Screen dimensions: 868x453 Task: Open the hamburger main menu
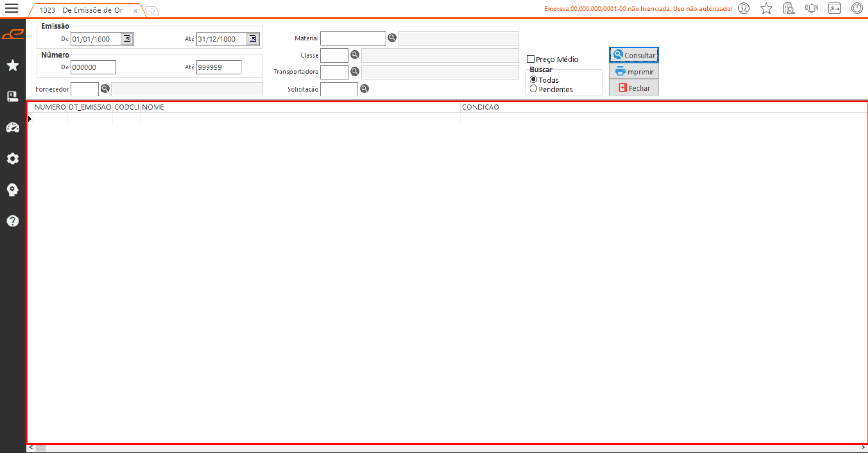pos(11,8)
